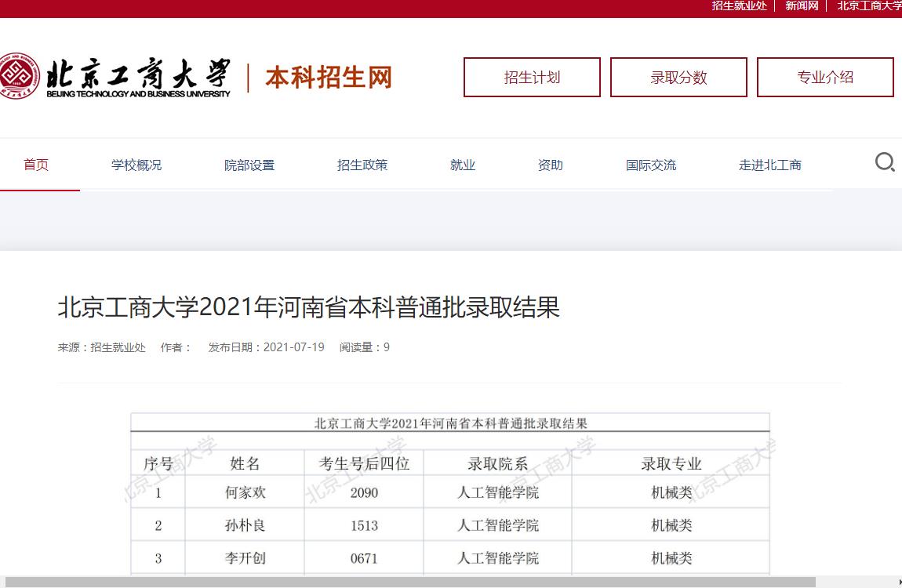Image resolution: width=902 pixels, height=588 pixels.
Task: Open the 学校概况 menu
Action: coord(136,165)
